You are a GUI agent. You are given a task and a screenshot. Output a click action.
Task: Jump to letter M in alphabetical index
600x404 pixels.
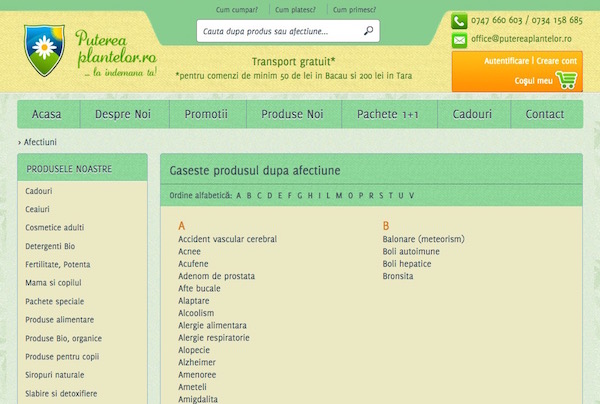[x=339, y=195]
